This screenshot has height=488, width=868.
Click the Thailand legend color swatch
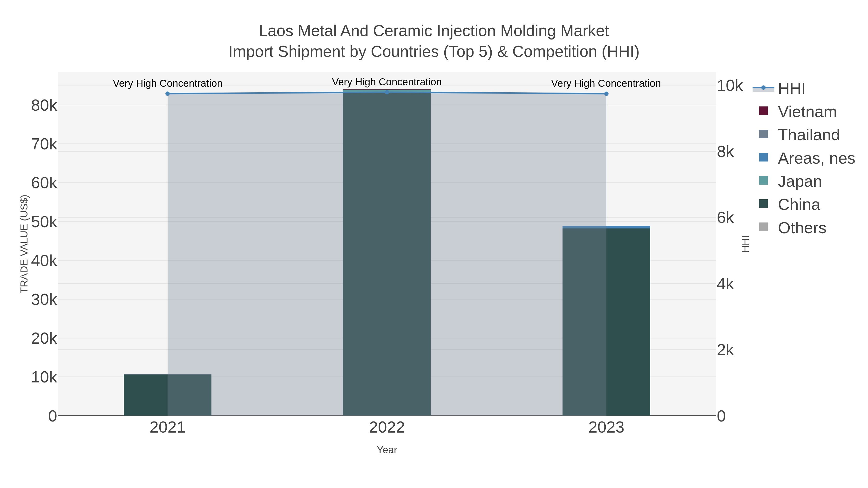click(763, 134)
